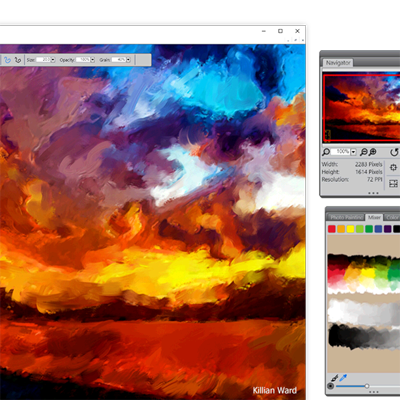400x400 pixels.
Task: Click the rotate canvas icon in Navigator
Action: 394,152
